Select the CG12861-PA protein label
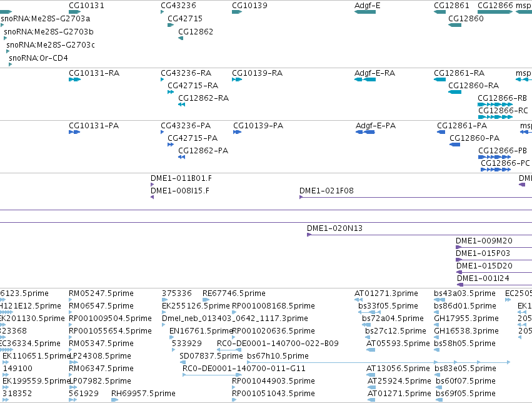Screen dimensions: 532x403 click(x=462, y=126)
